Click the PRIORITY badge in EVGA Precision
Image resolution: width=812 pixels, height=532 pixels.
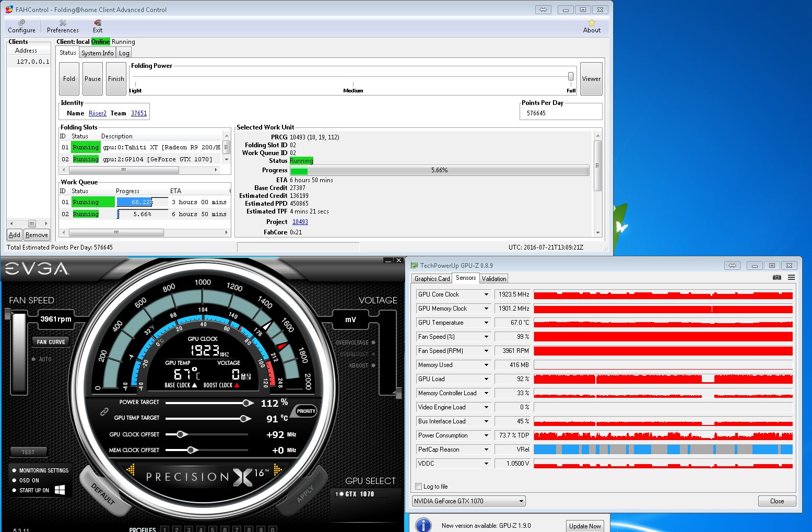[306, 411]
